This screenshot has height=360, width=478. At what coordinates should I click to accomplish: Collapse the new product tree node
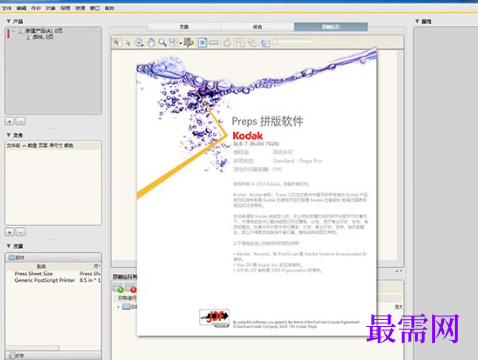(x=14, y=31)
